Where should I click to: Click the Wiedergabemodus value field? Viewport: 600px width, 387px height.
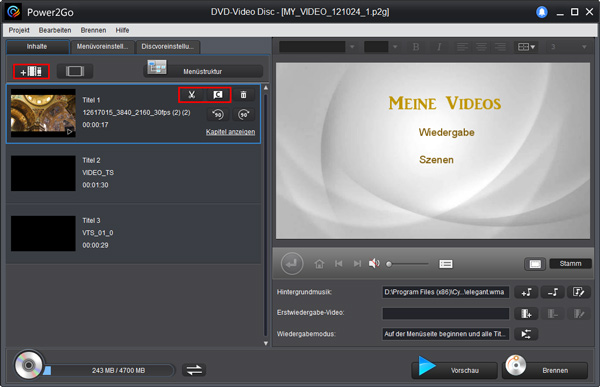click(445, 334)
